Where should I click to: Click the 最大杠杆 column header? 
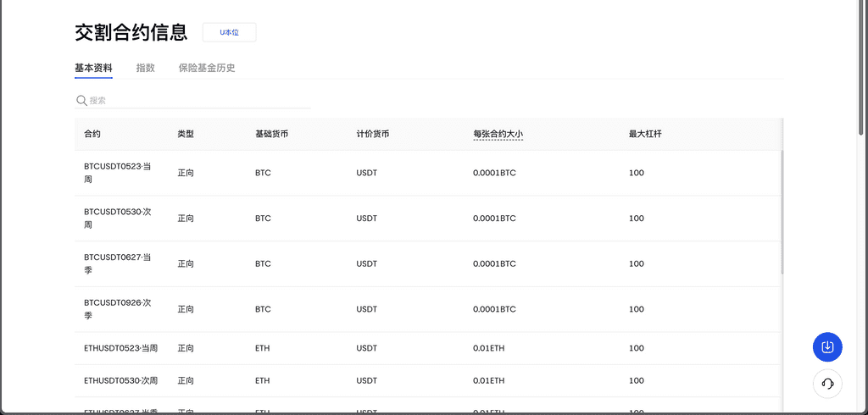tap(644, 135)
